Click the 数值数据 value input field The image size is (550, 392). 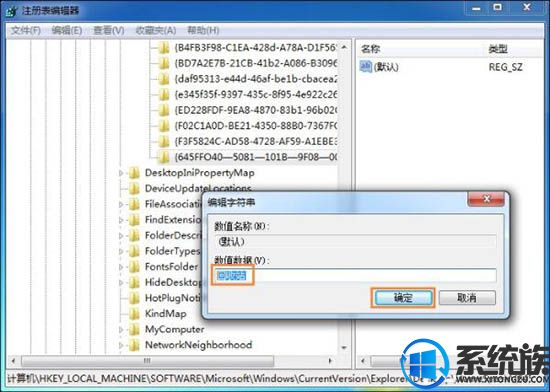pos(354,276)
